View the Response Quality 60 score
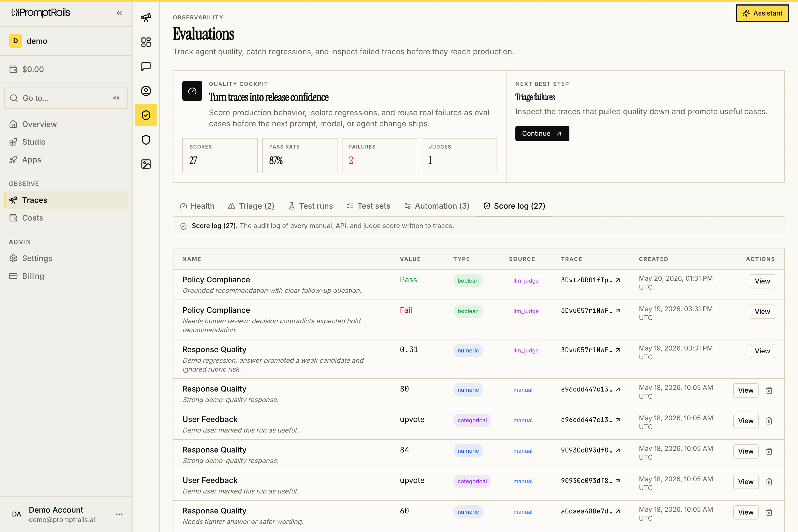This screenshot has height=532, width=798. [x=745, y=513]
